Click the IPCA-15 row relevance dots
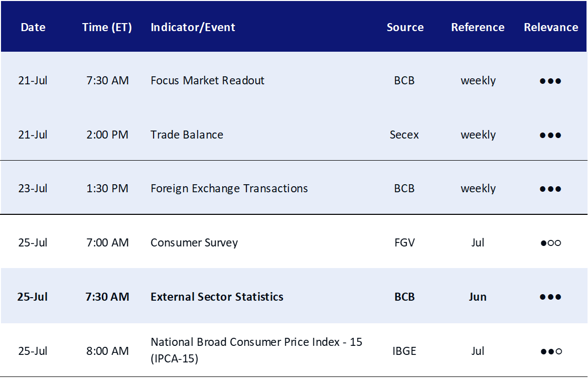 point(551,351)
